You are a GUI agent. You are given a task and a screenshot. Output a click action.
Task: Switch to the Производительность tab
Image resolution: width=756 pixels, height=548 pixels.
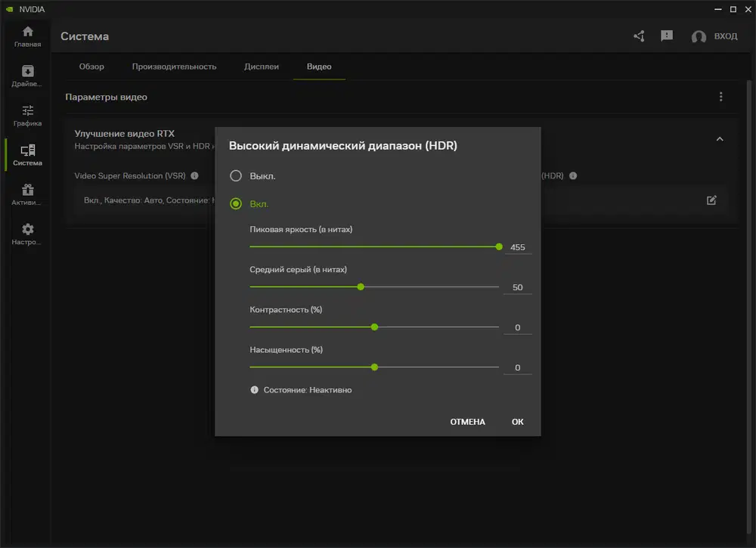pyautogui.click(x=174, y=67)
